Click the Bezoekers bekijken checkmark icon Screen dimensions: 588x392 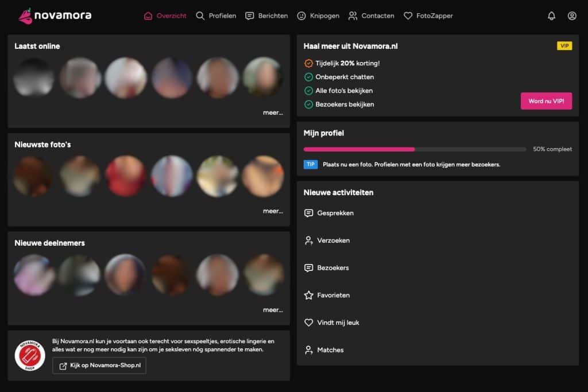308,104
